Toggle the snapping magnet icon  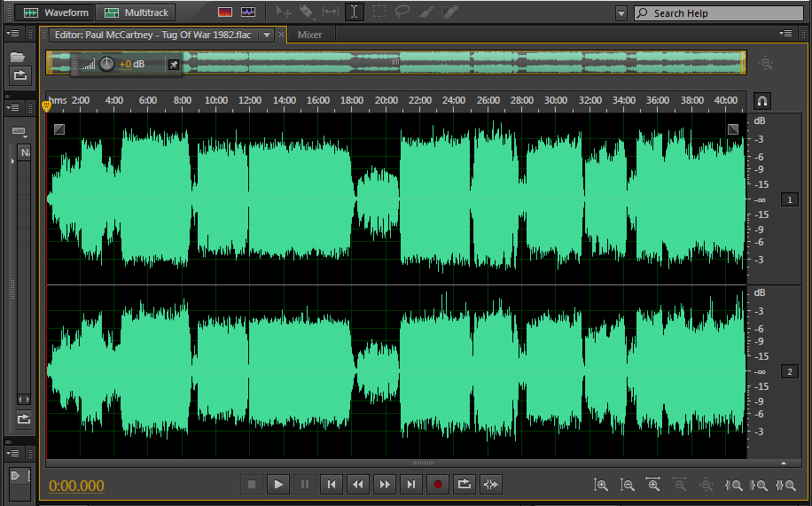tap(762, 101)
